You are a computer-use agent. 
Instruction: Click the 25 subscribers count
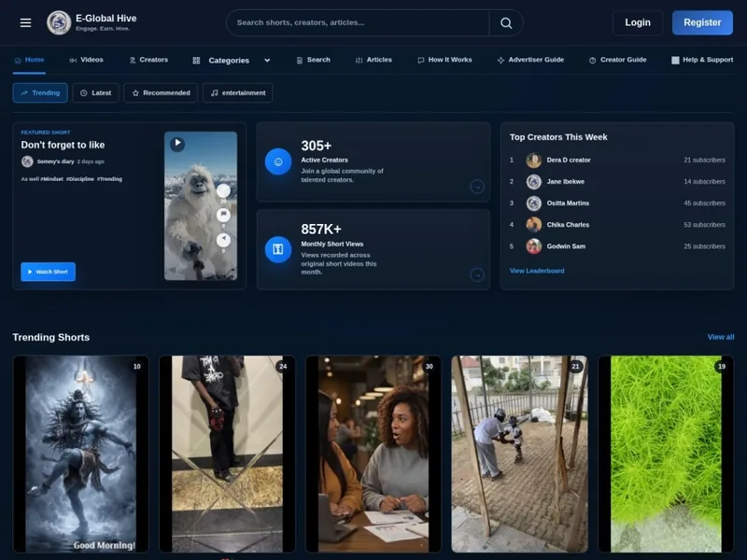point(705,246)
